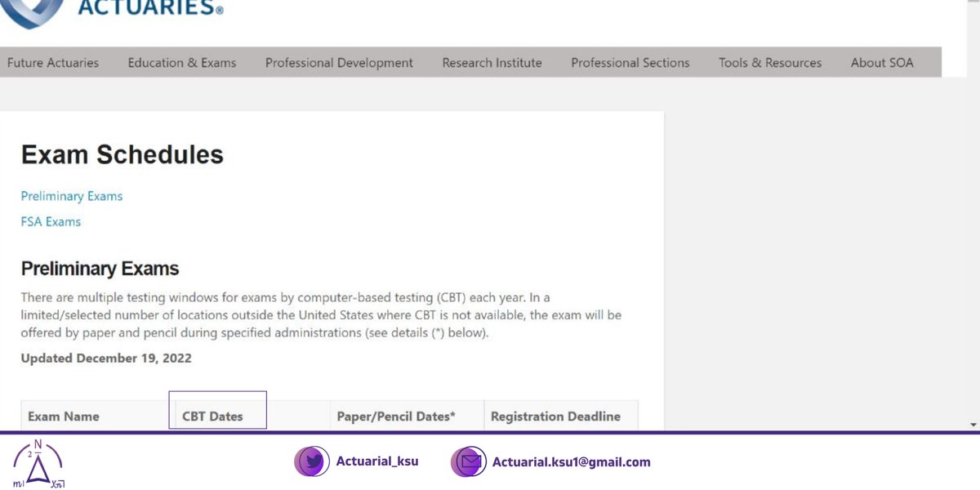980x490 pixels.
Task: Open the Tools & Resources menu
Action: [770, 63]
